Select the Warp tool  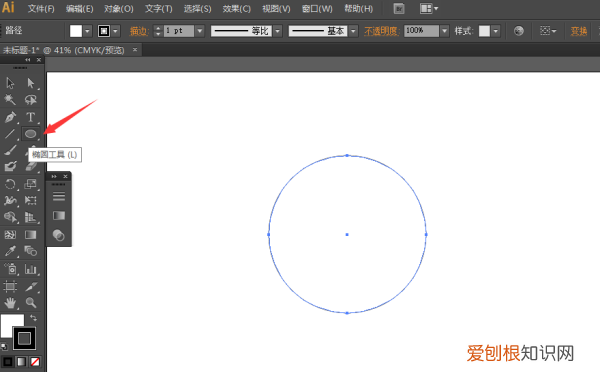click(x=10, y=201)
